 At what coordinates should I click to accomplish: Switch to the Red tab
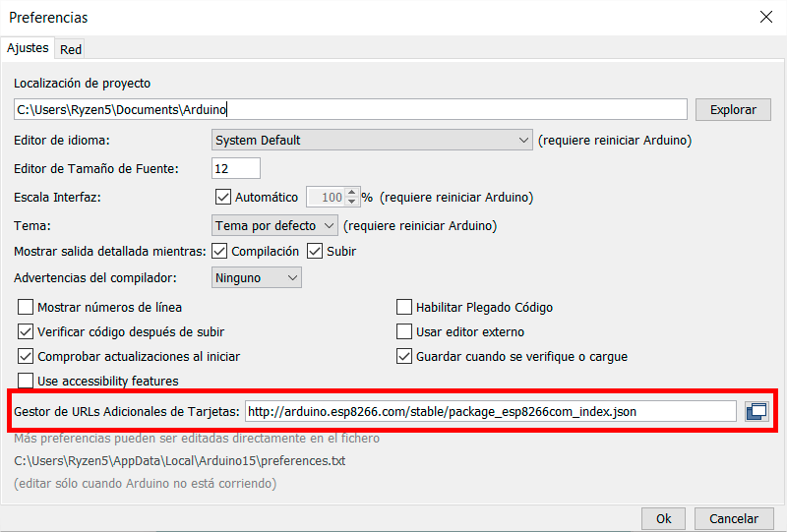70,49
